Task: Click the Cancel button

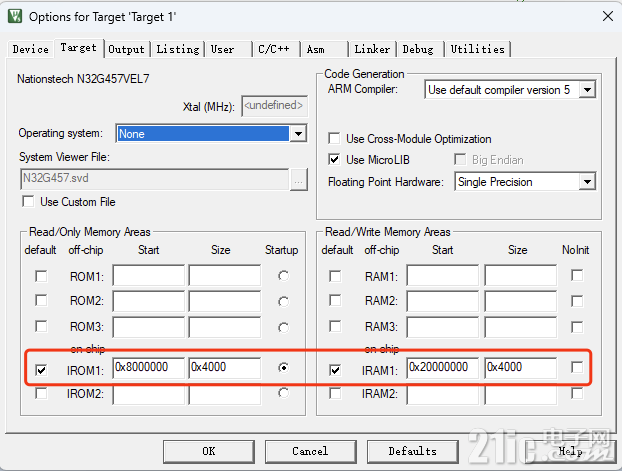Action: coord(310,452)
